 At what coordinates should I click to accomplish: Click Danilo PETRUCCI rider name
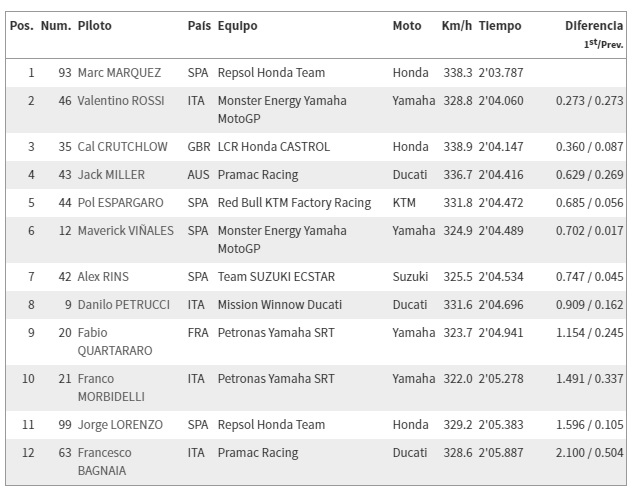pos(124,304)
